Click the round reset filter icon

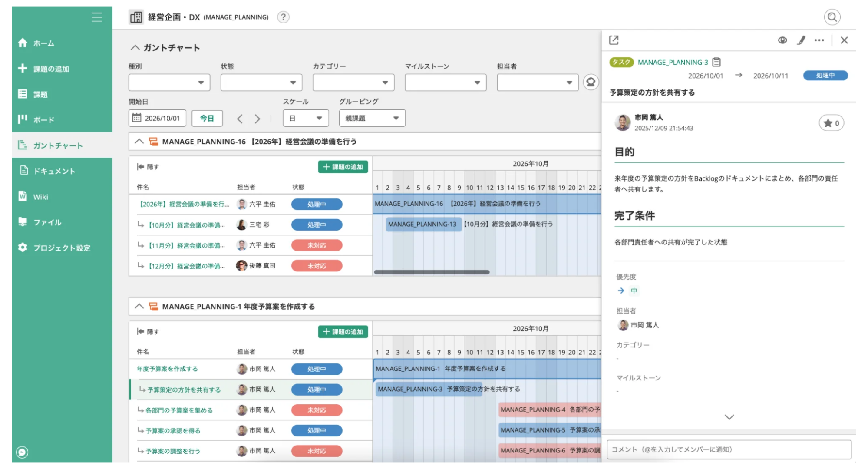tap(591, 82)
